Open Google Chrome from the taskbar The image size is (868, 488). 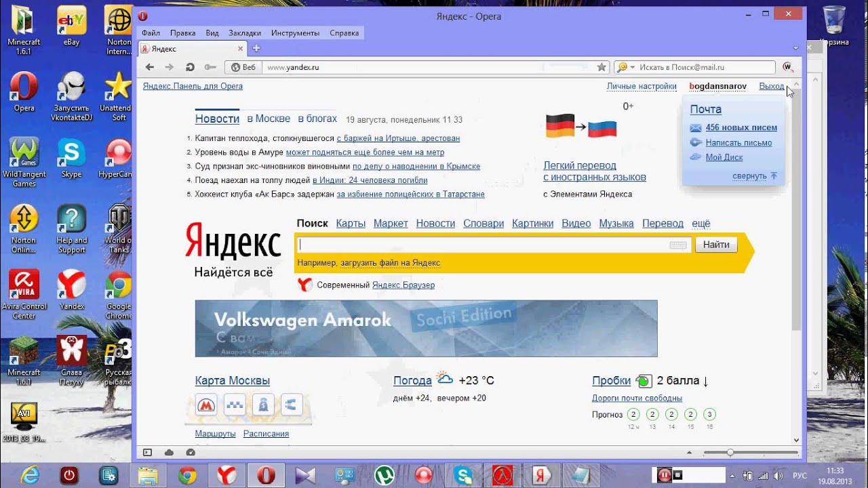pos(188,475)
